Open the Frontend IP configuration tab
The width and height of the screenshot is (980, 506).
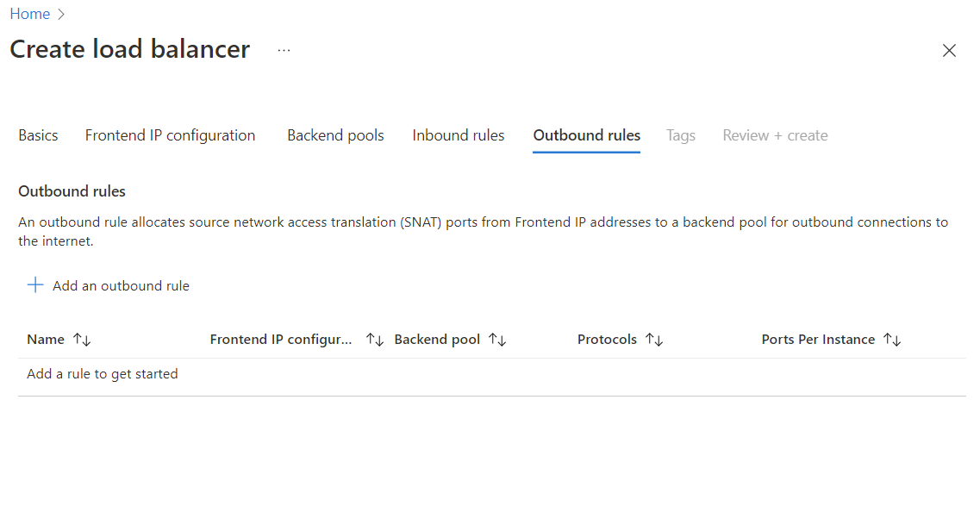[170, 135]
